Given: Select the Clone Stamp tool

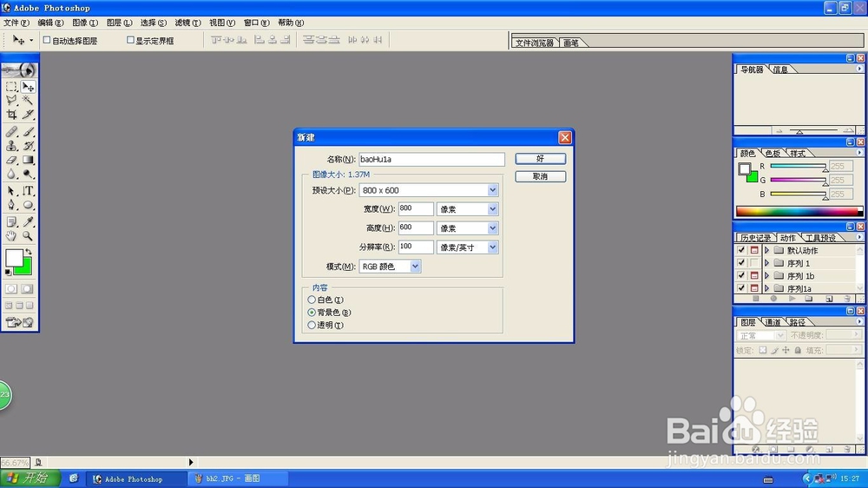Looking at the screenshot, I should [x=11, y=146].
